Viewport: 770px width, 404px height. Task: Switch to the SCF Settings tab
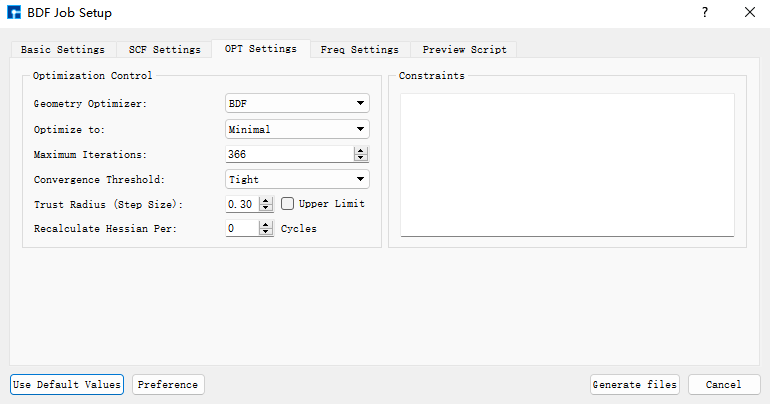165,50
